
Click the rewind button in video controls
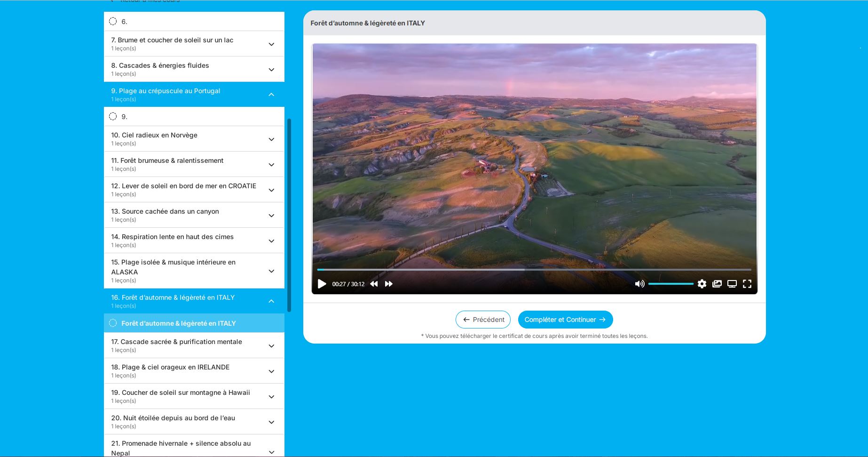point(374,284)
